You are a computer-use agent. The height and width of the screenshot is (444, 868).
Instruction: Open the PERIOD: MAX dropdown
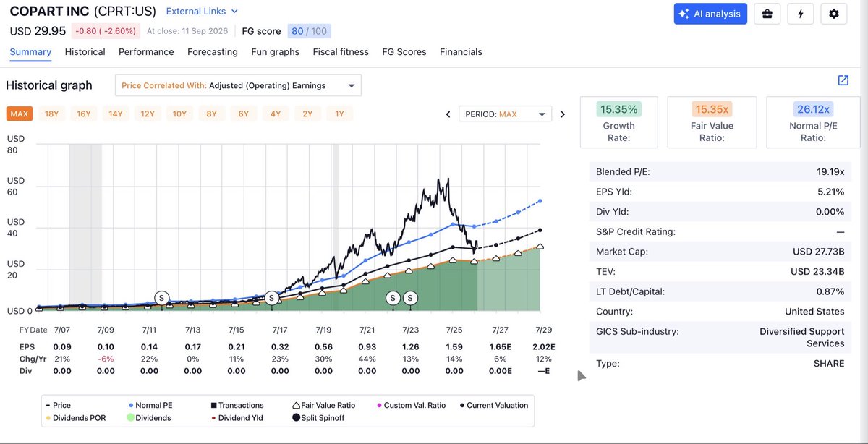pos(506,114)
